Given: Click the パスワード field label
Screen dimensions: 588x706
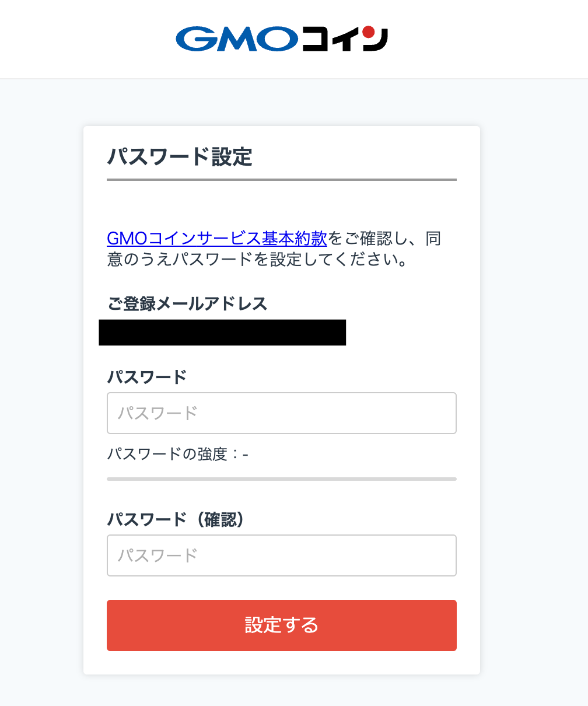Looking at the screenshot, I should coord(147,377).
